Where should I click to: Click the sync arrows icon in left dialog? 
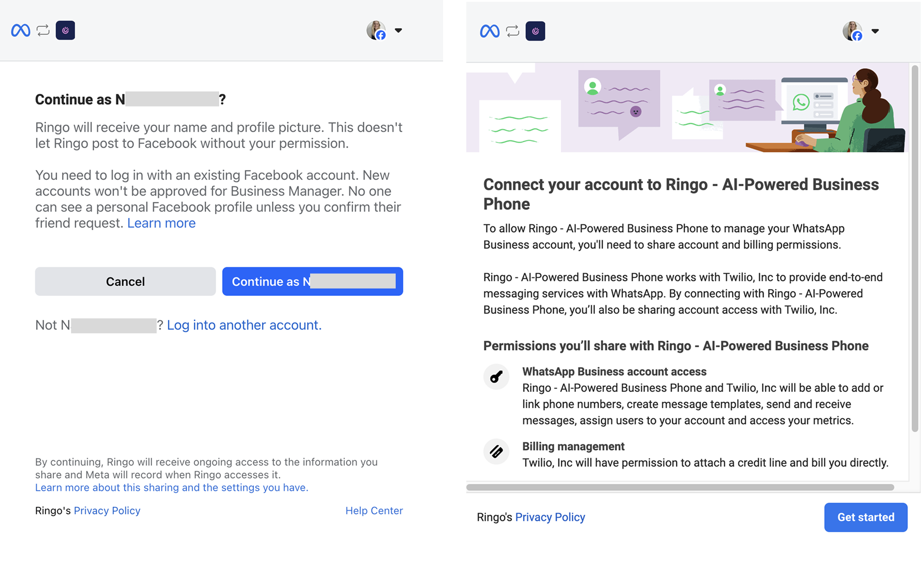[x=43, y=30]
